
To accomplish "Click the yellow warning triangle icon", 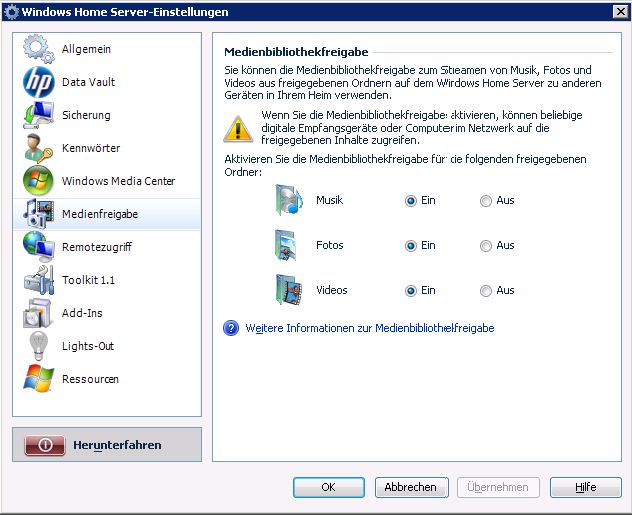I will [x=238, y=129].
